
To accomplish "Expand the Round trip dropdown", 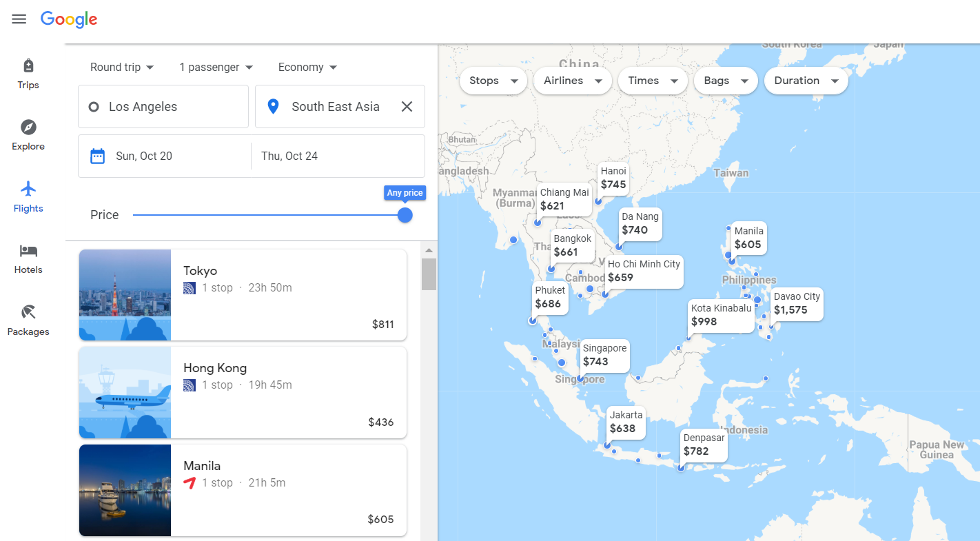I will click(x=122, y=68).
